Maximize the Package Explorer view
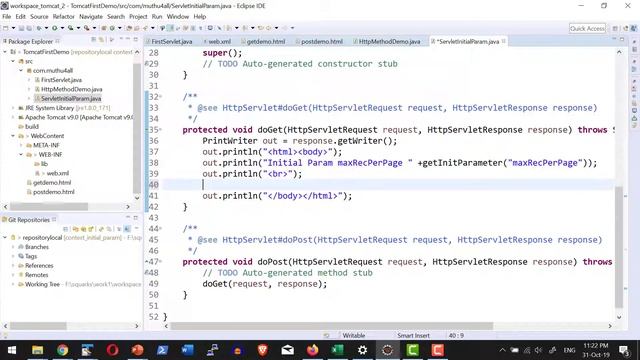 pos(136,40)
